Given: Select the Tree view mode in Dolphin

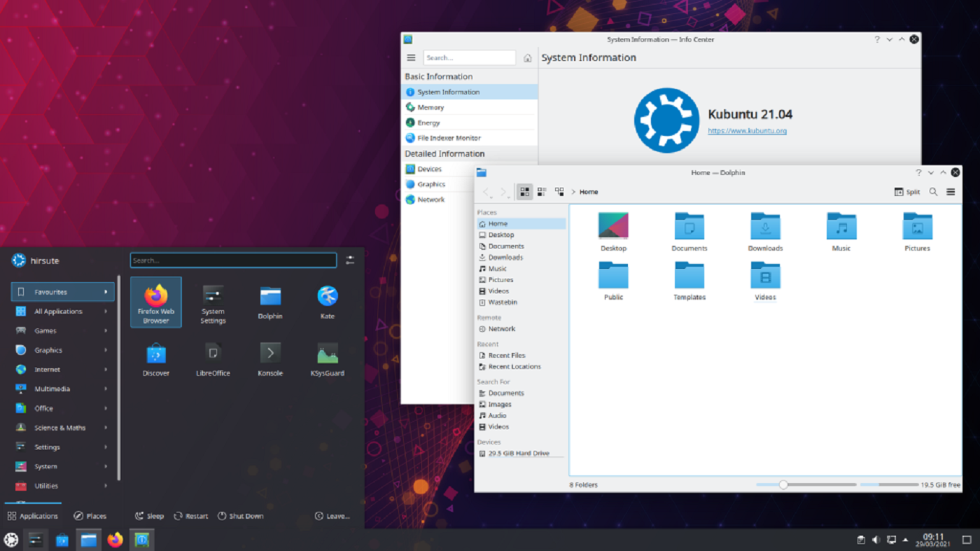Looking at the screenshot, I should coord(559,191).
